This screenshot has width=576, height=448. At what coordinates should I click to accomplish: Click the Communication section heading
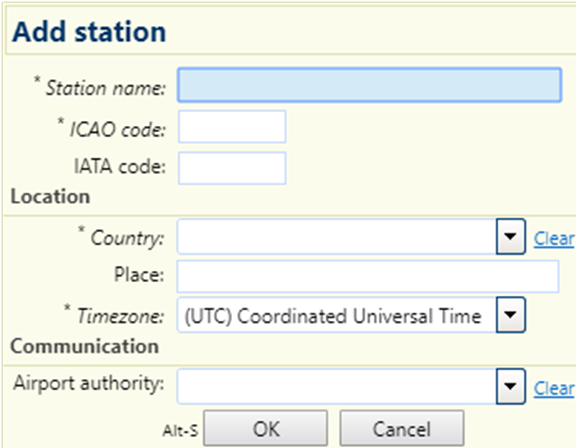(84, 346)
